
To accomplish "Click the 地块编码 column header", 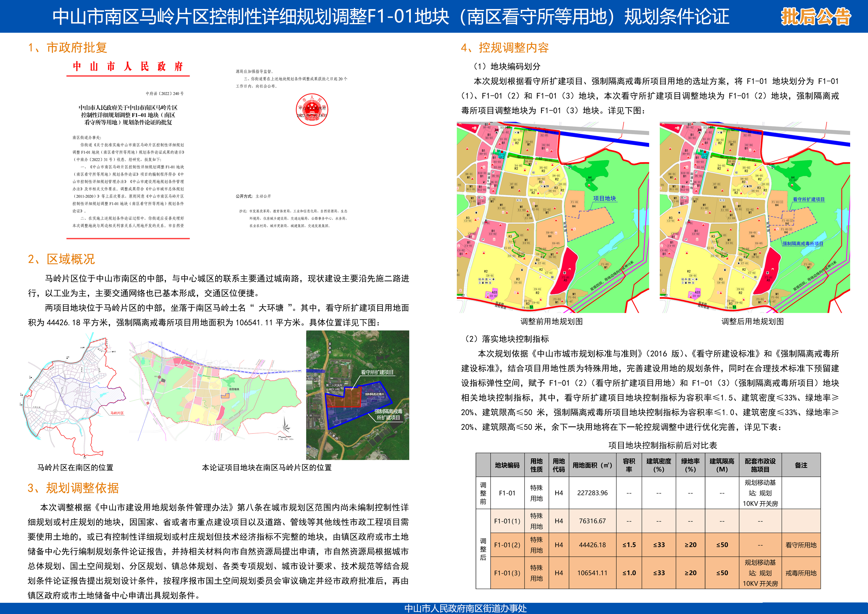I will (x=507, y=465).
